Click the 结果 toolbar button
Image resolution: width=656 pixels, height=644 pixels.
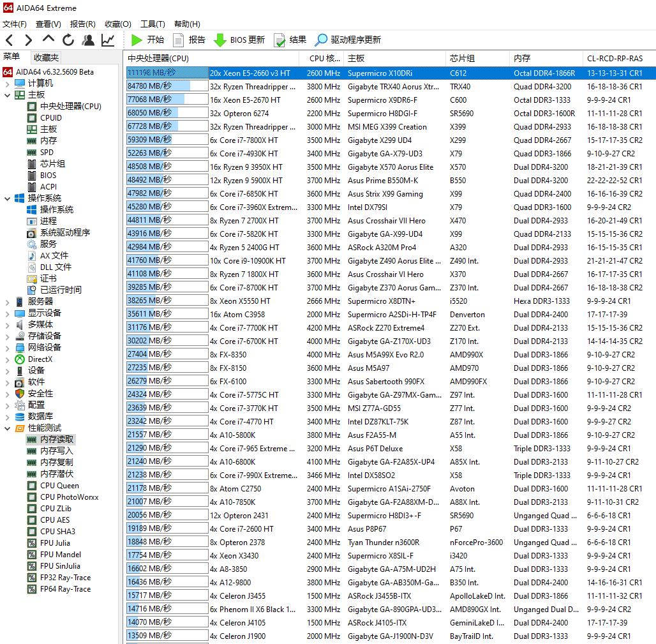tap(290, 40)
